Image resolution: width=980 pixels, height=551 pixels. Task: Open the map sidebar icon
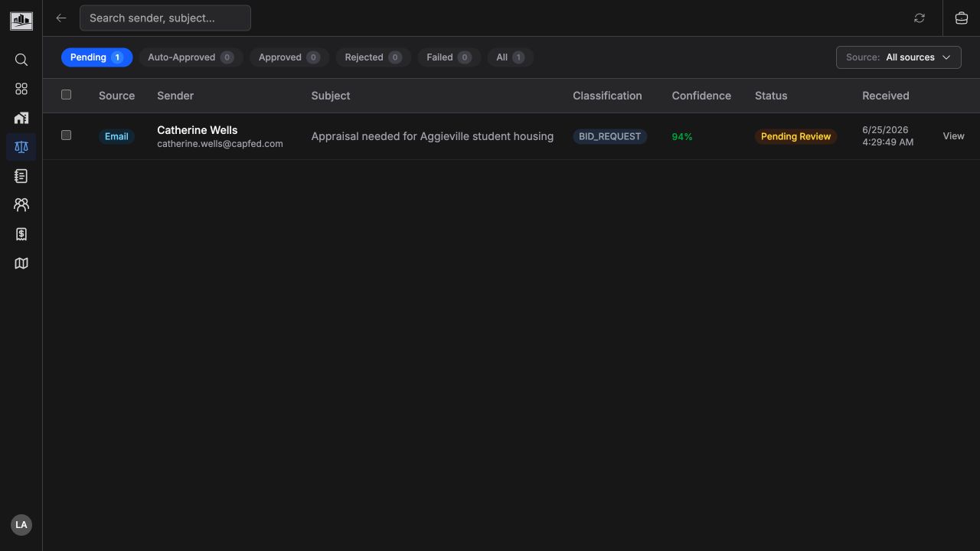21,263
